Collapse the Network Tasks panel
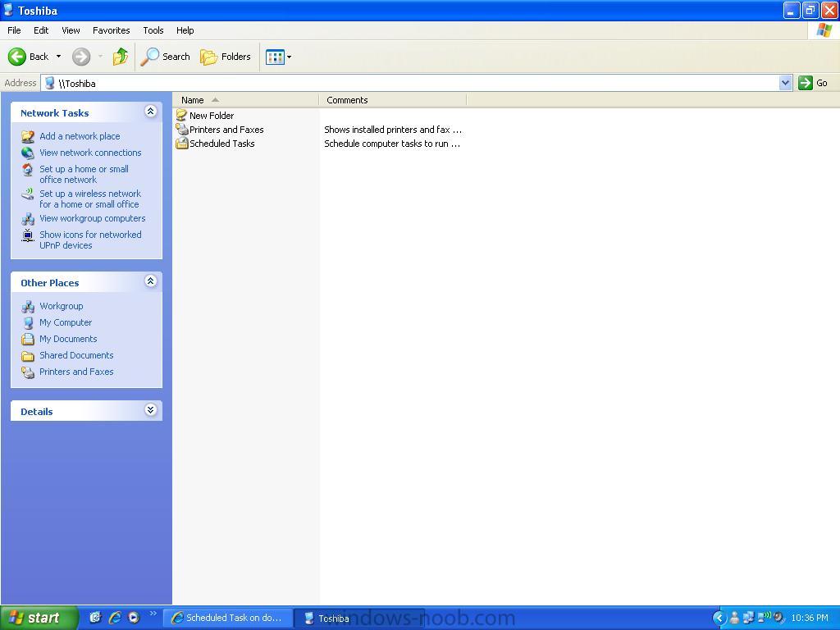This screenshot has height=630, width=840. click(151, 112)
